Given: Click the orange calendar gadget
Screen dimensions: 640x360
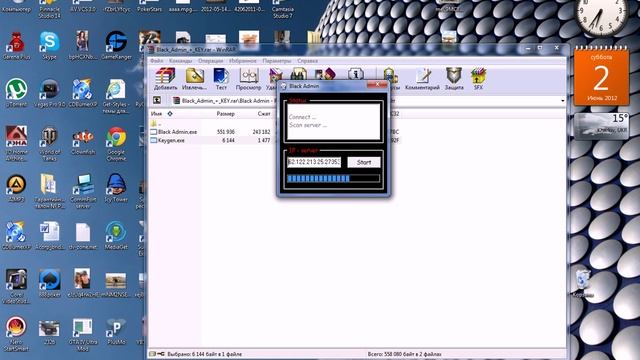Looking at the screenshot, I should (x=601, y=76).
